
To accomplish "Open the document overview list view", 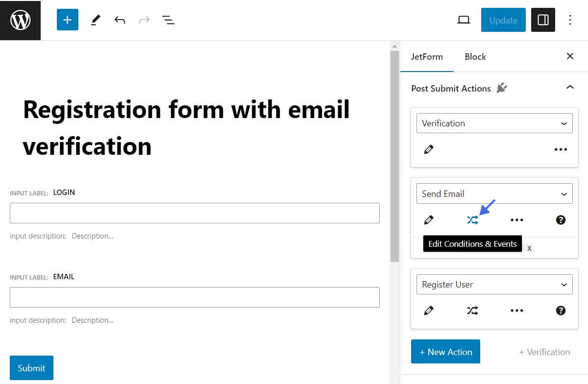I will [168, 20].
